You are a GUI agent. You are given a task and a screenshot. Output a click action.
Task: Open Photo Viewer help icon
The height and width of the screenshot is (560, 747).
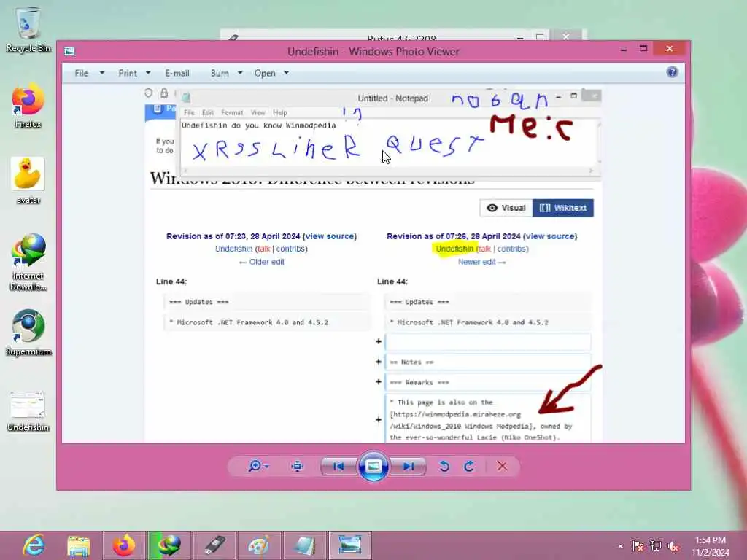pos(672,72)
